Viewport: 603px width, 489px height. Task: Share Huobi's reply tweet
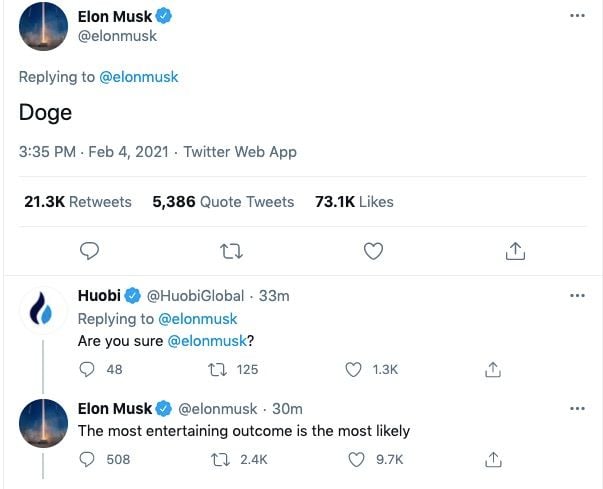pyautogui.click(x=492, y=369)
